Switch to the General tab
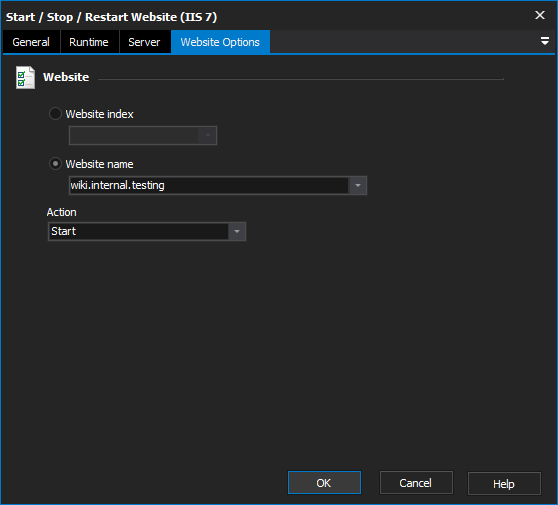Image resolution: width=558 pixels, height=505 pixels. tap(31, 42)
